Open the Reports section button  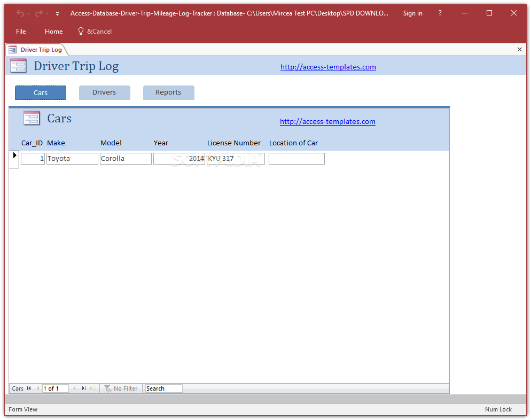(x=168, y=92)
